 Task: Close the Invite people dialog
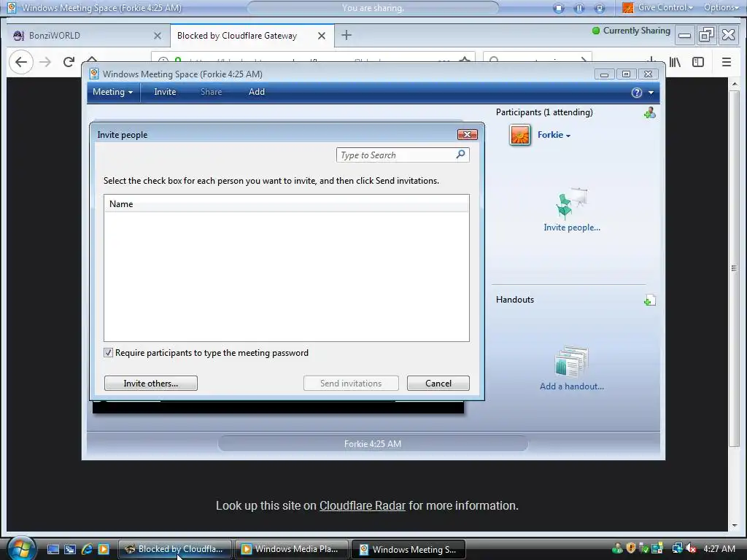tap(468, 135)
